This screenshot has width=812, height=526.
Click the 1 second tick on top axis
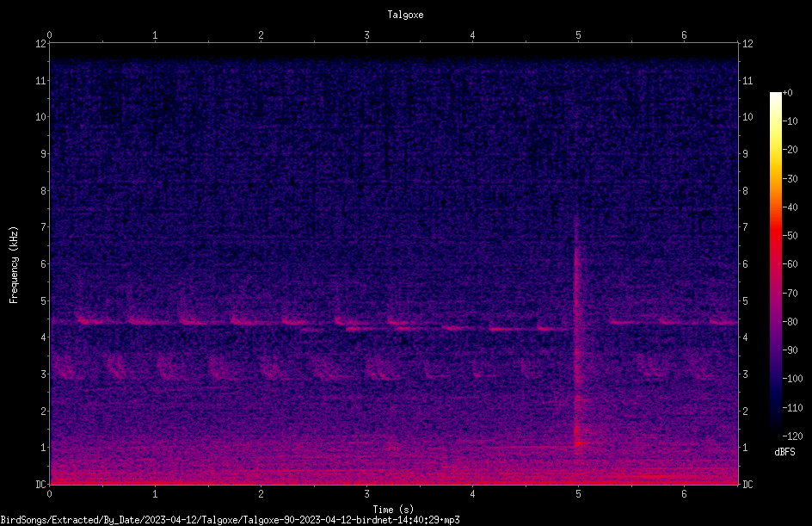pos(155,35)
